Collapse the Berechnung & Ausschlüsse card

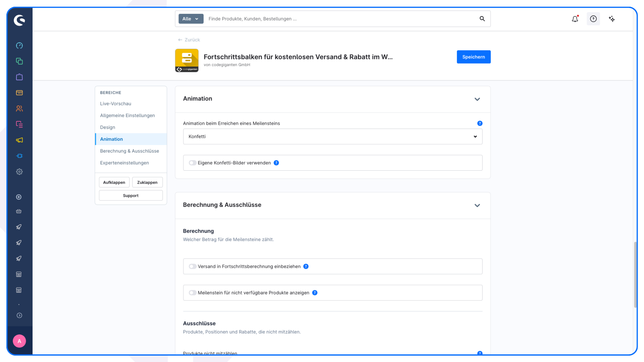click(477, 205)
